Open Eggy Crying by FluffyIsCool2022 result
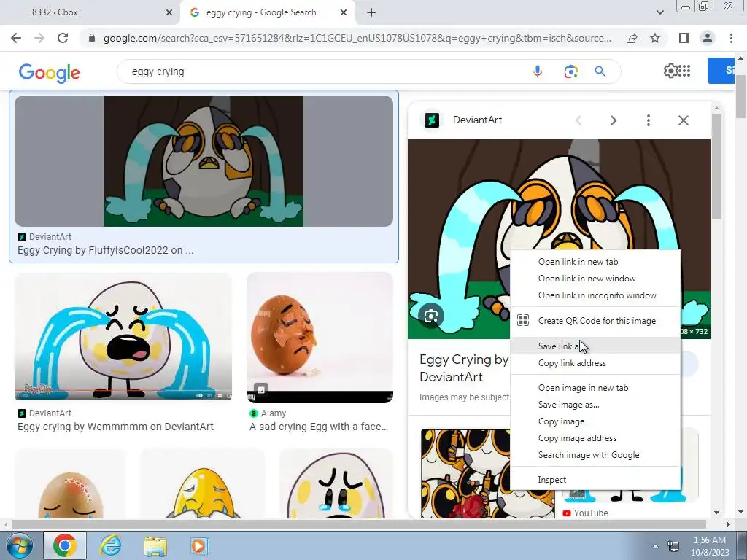The height and width of the screenshot is (560, 747). tap(204, 161)
